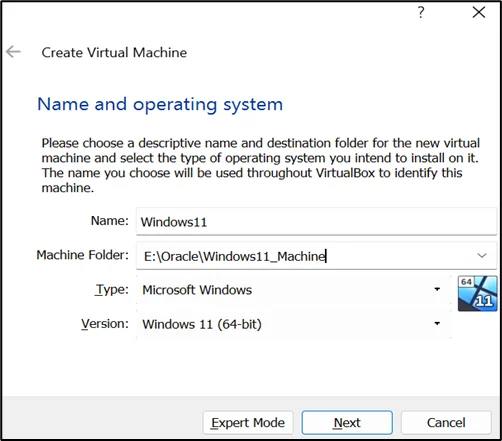502x441 pixels.
Task: Proceed with the Next button
Action: pyautogui.click(x=347, y=423)
